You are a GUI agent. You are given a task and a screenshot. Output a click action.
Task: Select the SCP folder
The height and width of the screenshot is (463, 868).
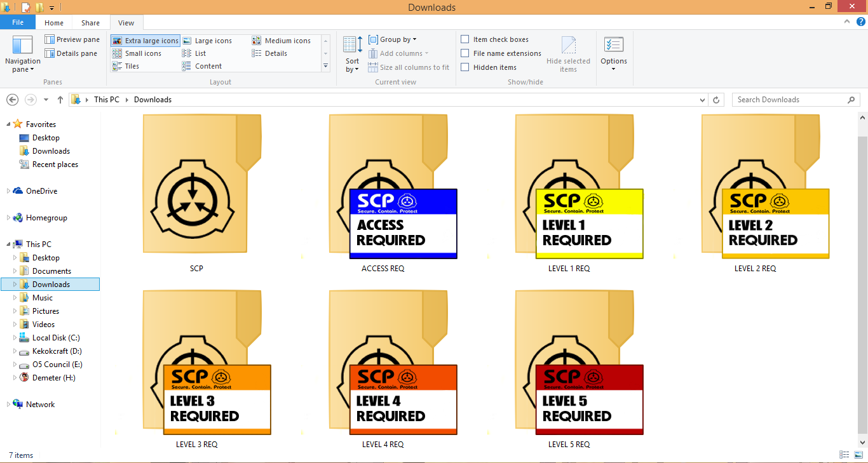196,193
